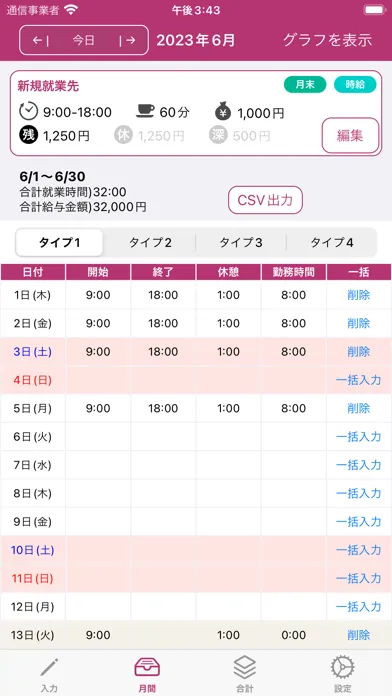The width and height of the screenshot is (392, 696).
Task: Open the 入力 pencil tab
Action: tap(49, 675)
